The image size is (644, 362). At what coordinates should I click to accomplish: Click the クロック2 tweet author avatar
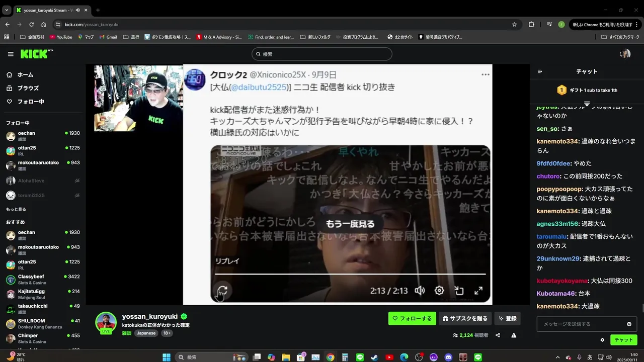195,80
